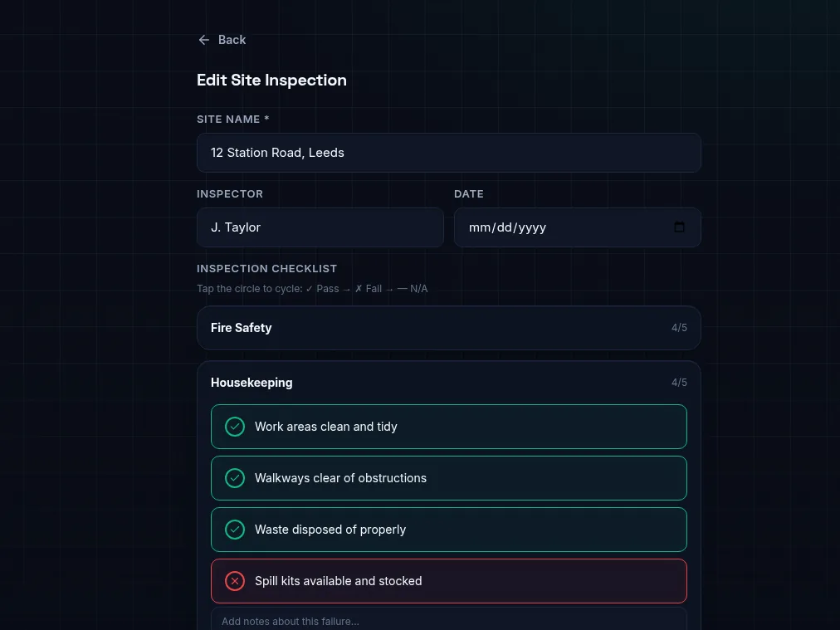
Task: Click the Waste disposed of properly label
Action: 330,530
